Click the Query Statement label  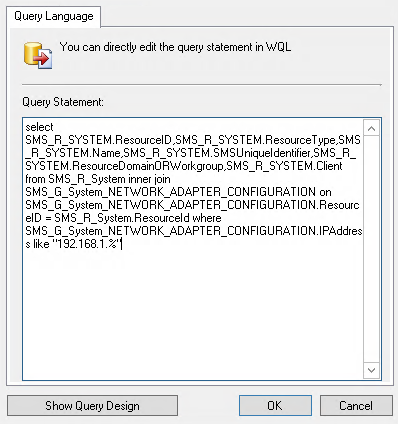point(63,102)
